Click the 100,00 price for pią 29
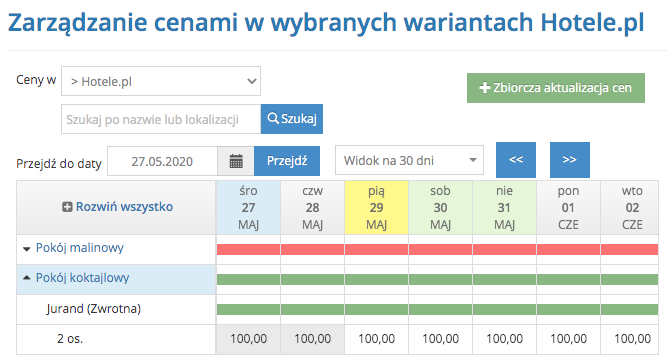The image size is (670, 364). tap(376, 339)
